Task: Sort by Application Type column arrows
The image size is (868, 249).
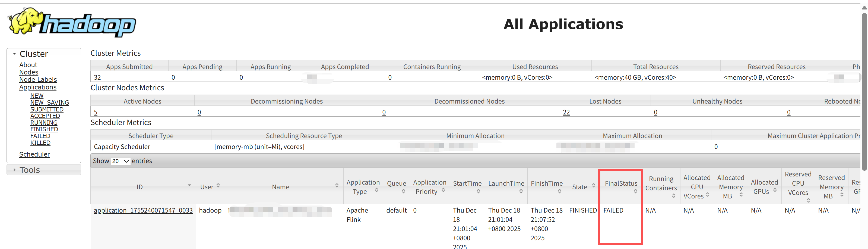Action: click(x=376, y=190)
